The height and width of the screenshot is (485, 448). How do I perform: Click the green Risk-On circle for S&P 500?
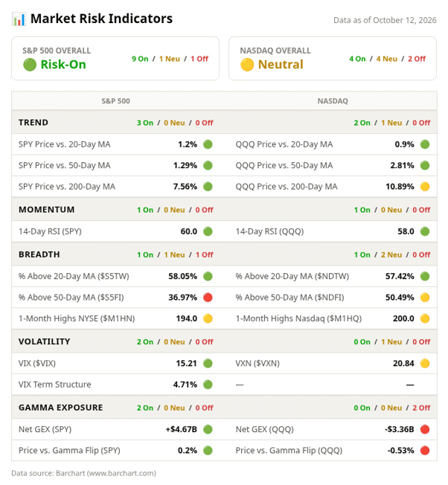[30, 65]
